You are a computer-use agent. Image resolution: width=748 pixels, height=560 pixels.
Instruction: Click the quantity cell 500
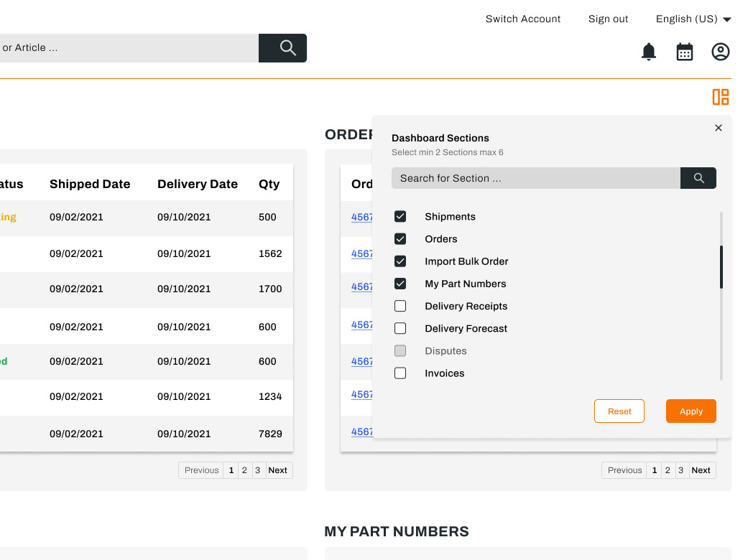click(267, 217)
